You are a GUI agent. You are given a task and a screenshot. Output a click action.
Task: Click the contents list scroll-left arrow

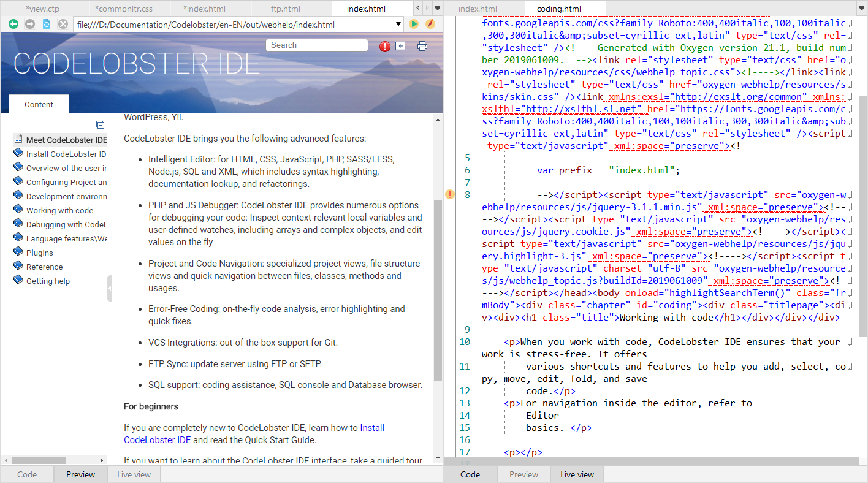(x=6, y=460)
